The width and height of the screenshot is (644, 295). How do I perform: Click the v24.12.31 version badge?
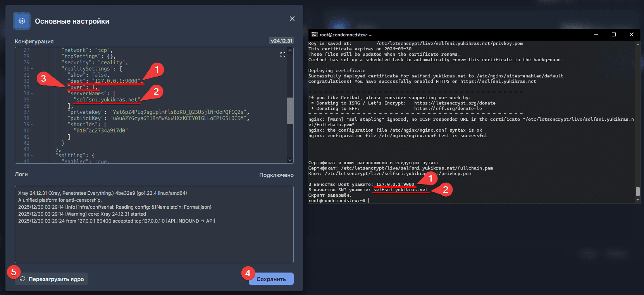[282, 41]
